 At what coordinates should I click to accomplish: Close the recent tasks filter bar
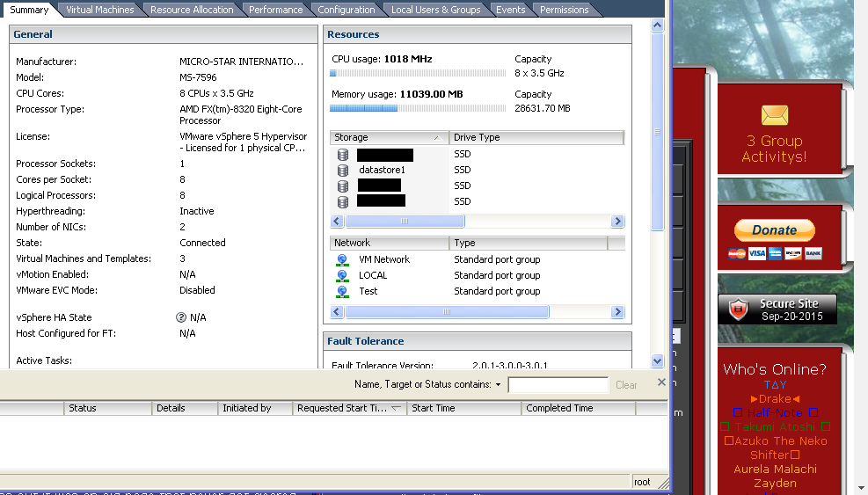pyautogui.click(x=661, y=382)
